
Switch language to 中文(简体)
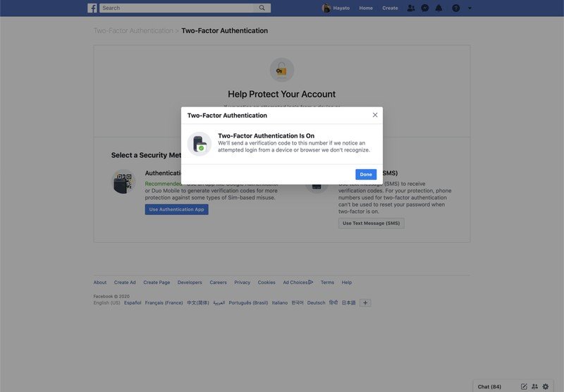(198, 302)
